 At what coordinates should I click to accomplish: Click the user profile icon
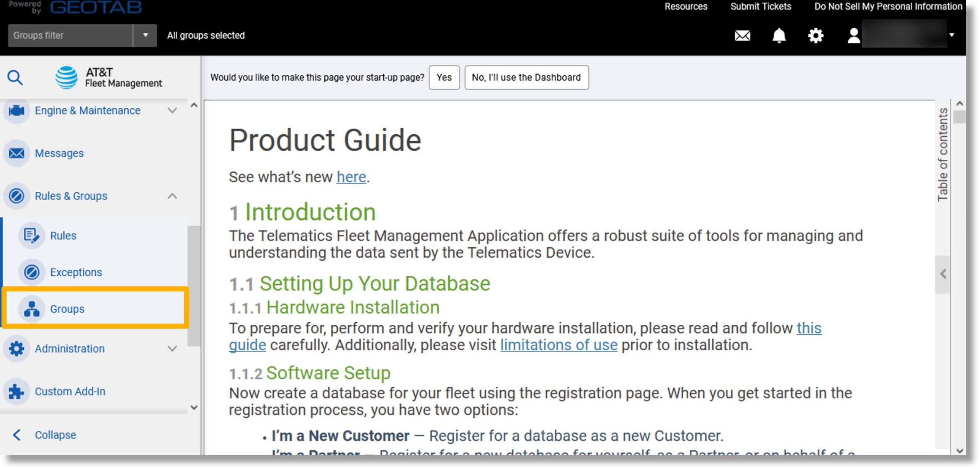[x=853, y=36]
